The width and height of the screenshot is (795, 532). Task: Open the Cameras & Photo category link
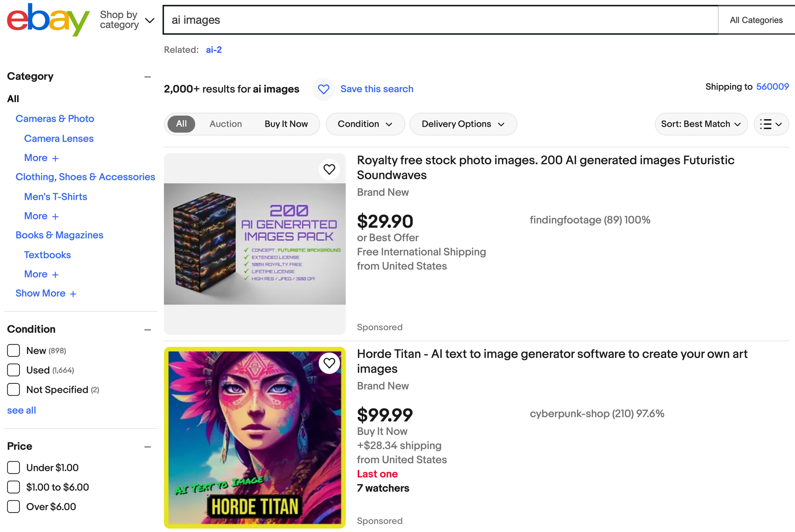[x=55, y=119]
